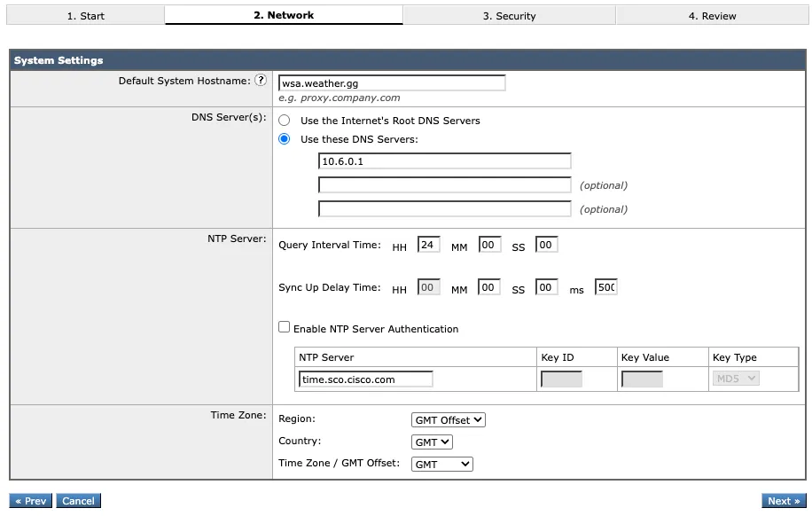The width and height of the screenshot is (812, 516).
Task: Switch to the 3. Security tab
Action: (510, 14)
